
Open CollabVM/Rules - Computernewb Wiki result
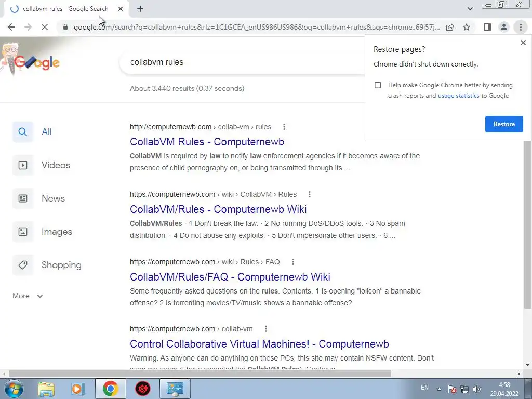click(x=218, y=209)
